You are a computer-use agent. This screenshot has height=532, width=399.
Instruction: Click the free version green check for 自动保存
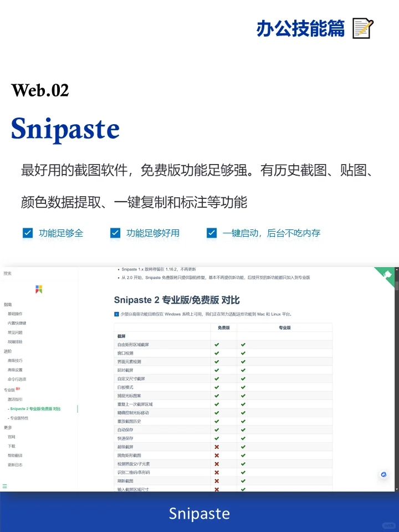click(217, 430)
